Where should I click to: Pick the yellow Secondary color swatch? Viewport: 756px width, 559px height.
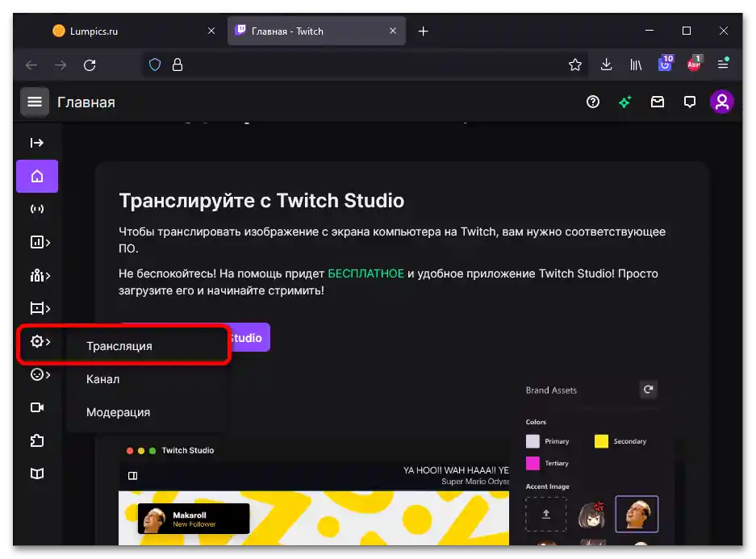[x=601, y=441]
